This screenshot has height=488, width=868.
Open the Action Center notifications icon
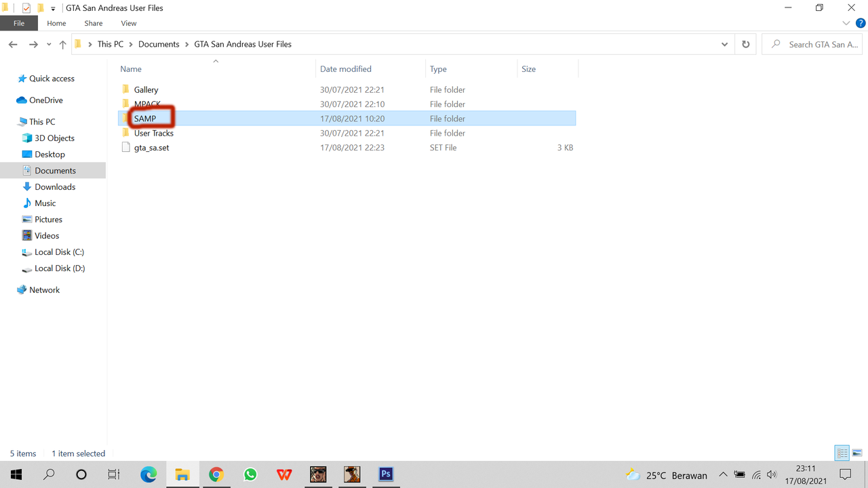coord(846,474)
